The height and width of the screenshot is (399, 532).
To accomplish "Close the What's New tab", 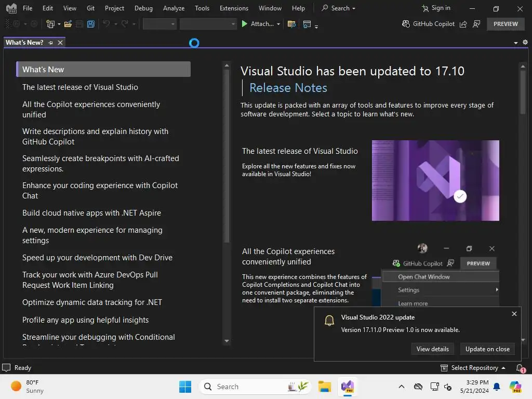I will click(x=60, y=43).
